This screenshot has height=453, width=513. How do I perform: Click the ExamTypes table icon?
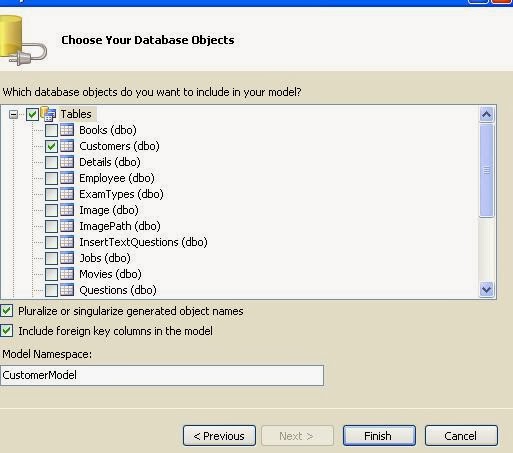[67, 194]
